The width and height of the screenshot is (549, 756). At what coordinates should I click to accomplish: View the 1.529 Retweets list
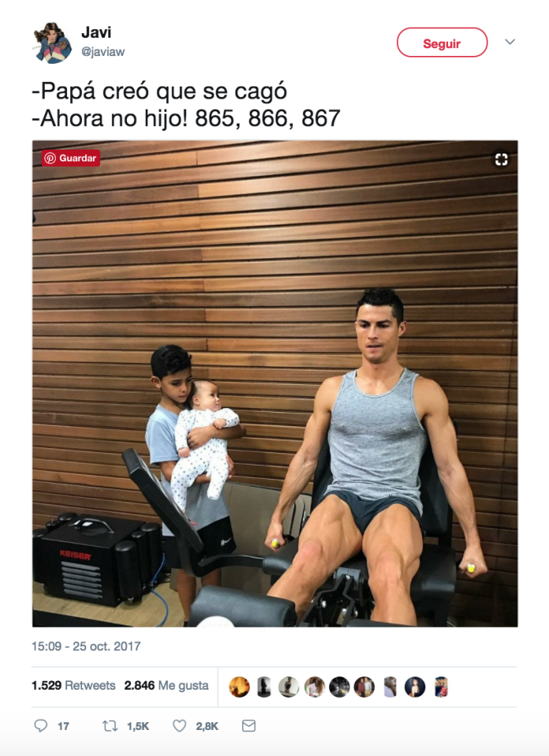click(x=73, y=685)
